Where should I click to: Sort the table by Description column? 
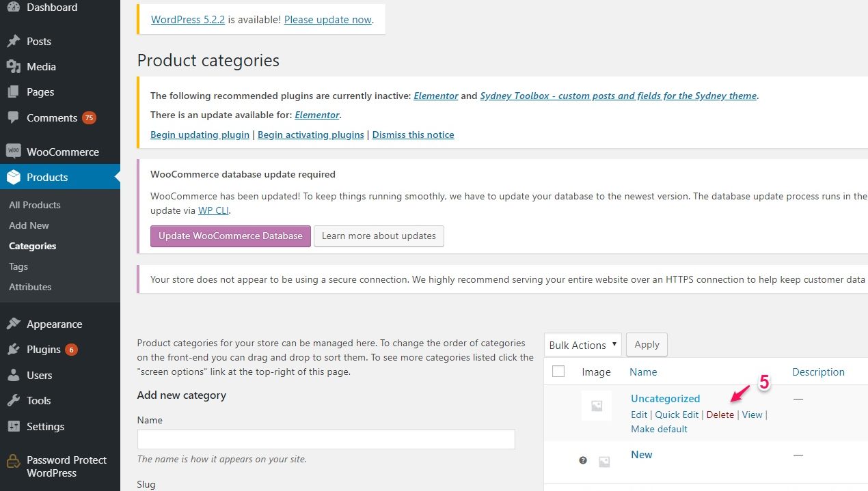(818, 371)
